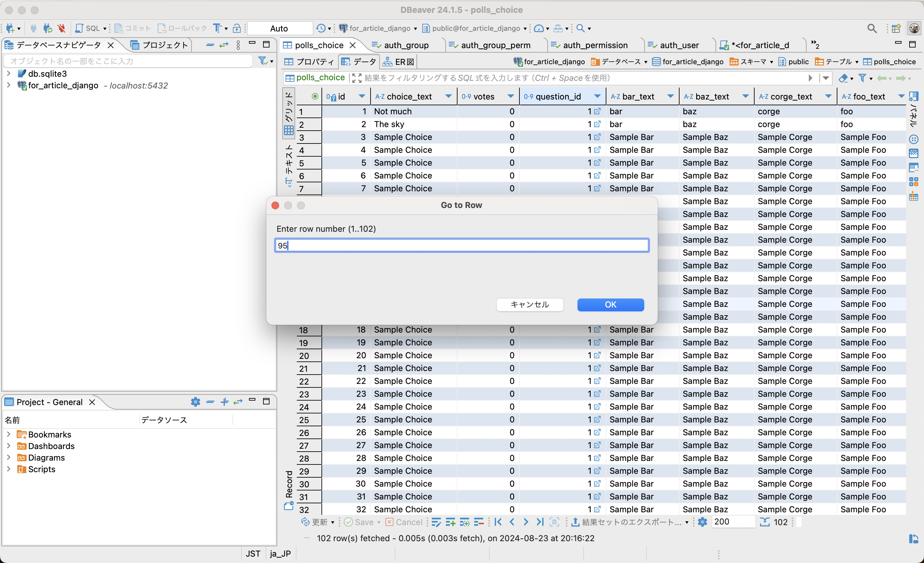Switch to the auth_group tab
The width and height of the screenshot is (924, 563).
tap(406, 45)
